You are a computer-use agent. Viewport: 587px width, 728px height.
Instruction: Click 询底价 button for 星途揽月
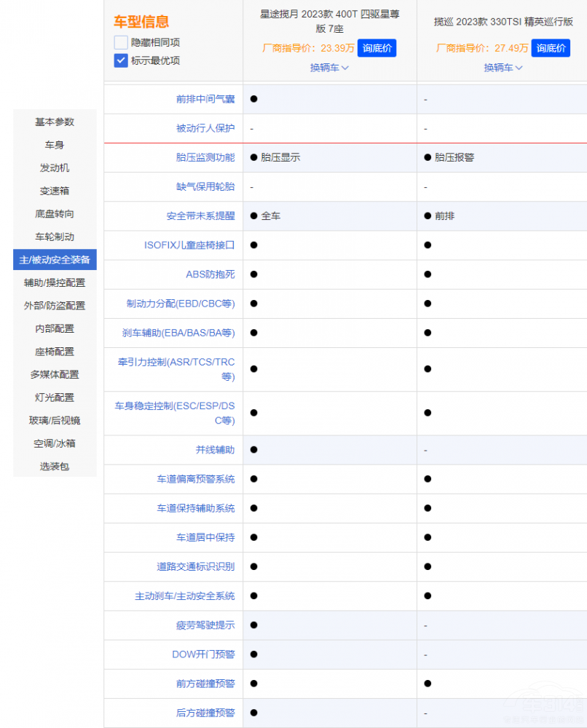point(377,48)
